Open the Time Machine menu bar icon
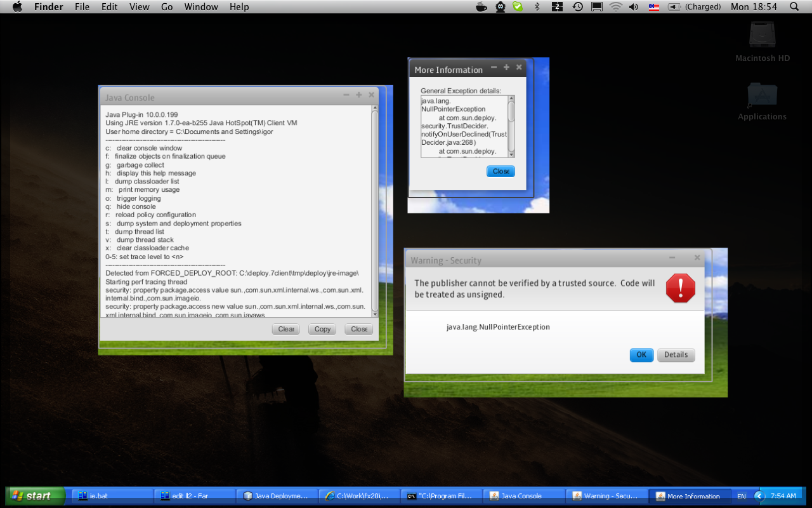Viewport: 812px width, 508px height. click(x=577, y=7)
